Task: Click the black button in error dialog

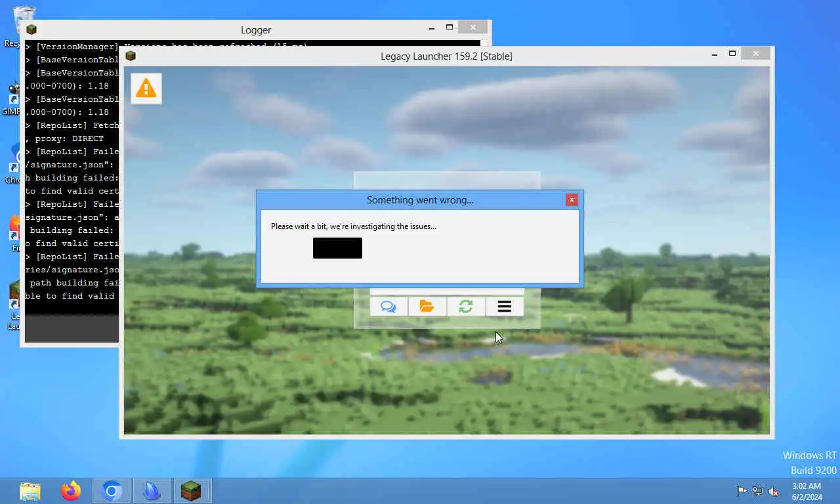Action: pos(337,248)
